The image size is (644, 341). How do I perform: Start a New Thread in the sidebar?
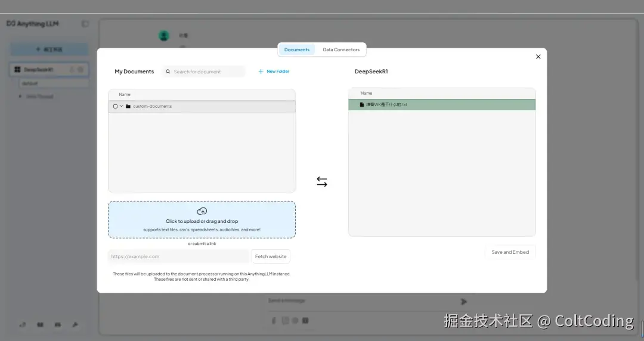click(x=40, y=97)
